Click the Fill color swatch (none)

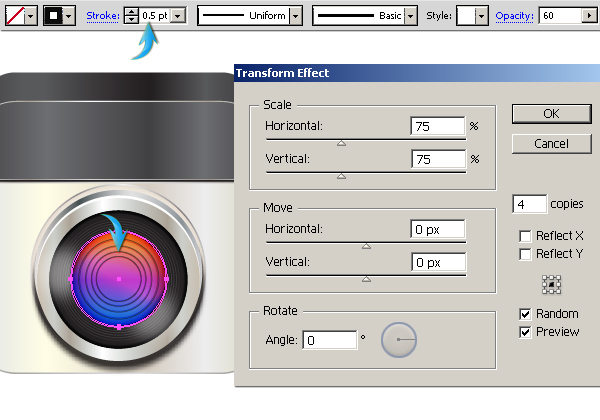click(16, 16)
